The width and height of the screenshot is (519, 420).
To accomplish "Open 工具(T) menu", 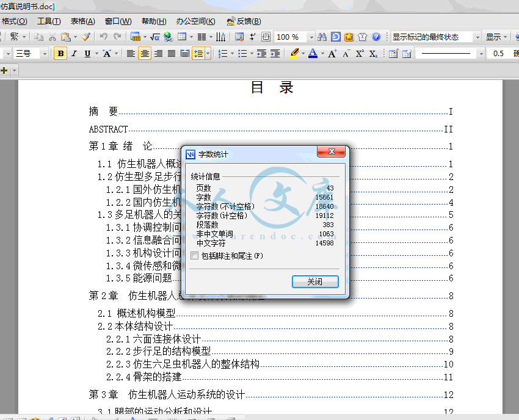I will tap(49, 21).
